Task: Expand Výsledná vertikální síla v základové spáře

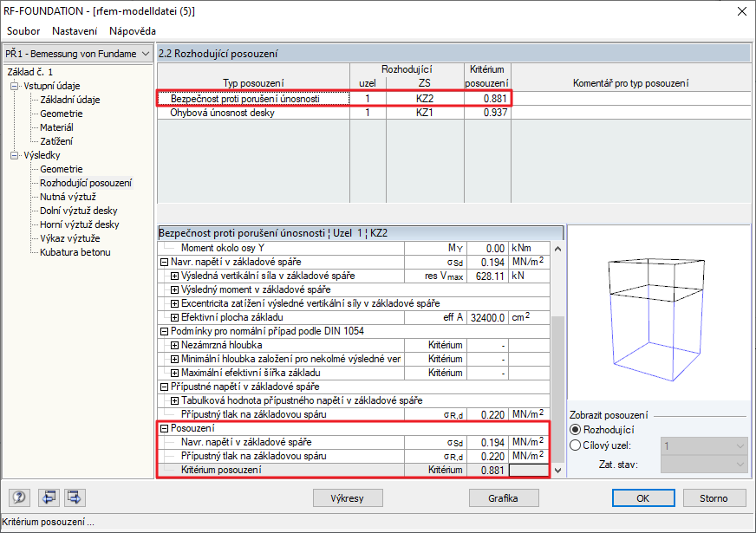Action: click(x=174, y=276)
